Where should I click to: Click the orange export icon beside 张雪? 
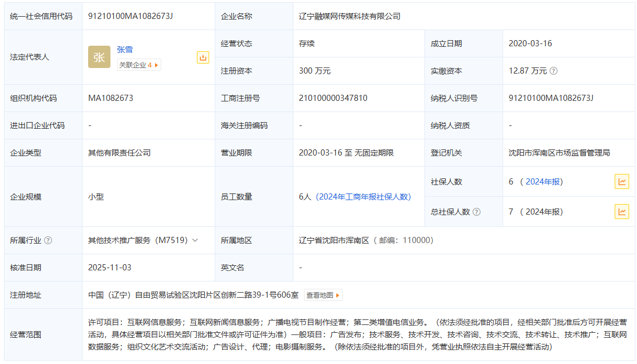click(203, 57)
